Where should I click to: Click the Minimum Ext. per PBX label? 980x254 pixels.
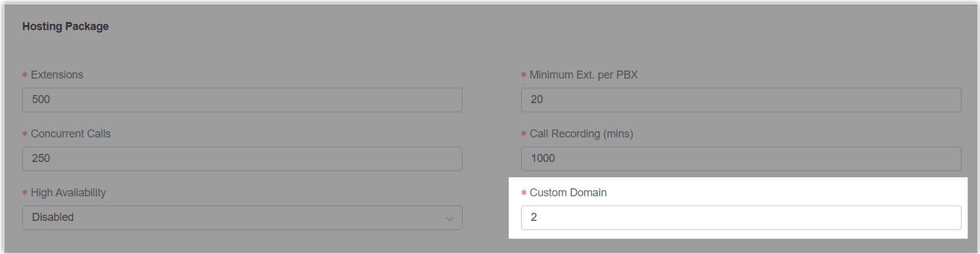point(584,75)
